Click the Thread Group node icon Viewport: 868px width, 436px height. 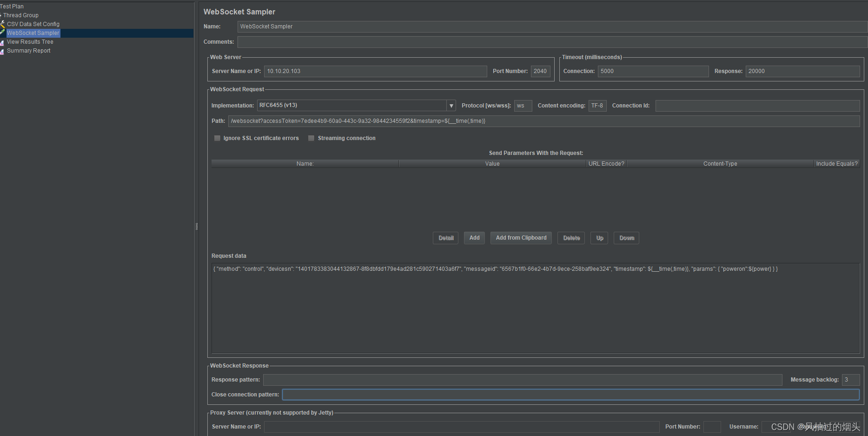(2, 15)
